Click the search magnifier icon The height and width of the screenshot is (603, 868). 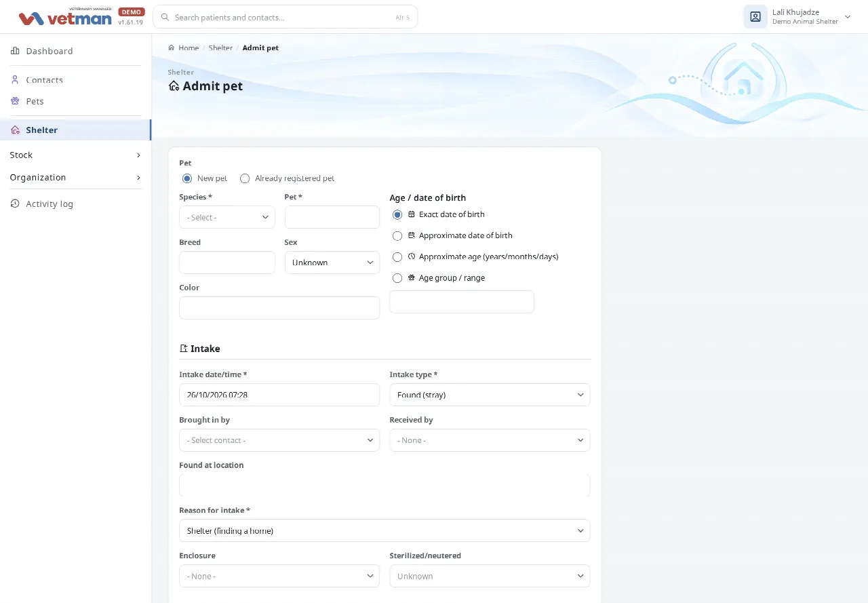click(165, 17)
